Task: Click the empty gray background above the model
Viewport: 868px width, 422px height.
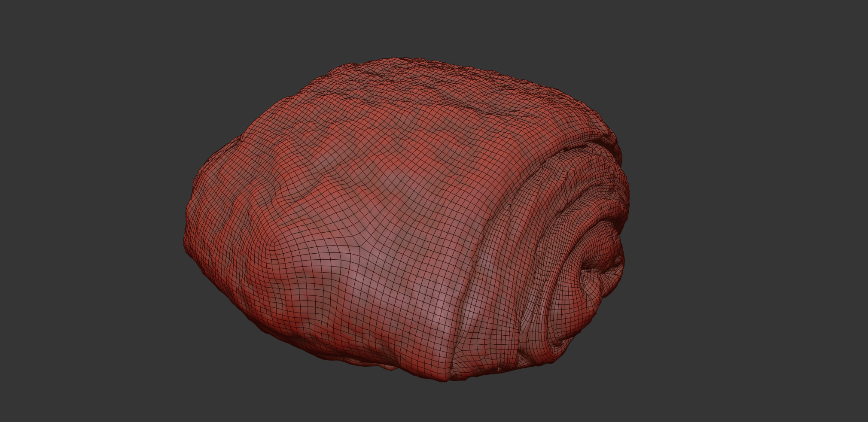Action: pos(429,26)
